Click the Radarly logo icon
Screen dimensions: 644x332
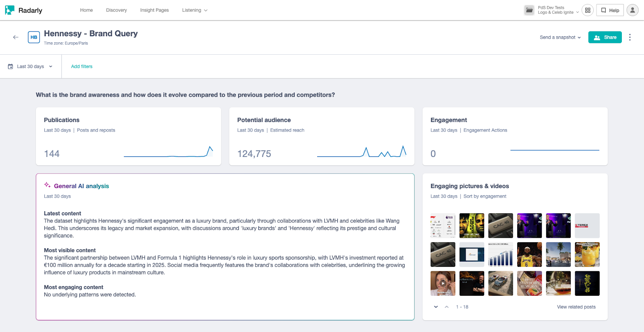[x=10, y=10]
